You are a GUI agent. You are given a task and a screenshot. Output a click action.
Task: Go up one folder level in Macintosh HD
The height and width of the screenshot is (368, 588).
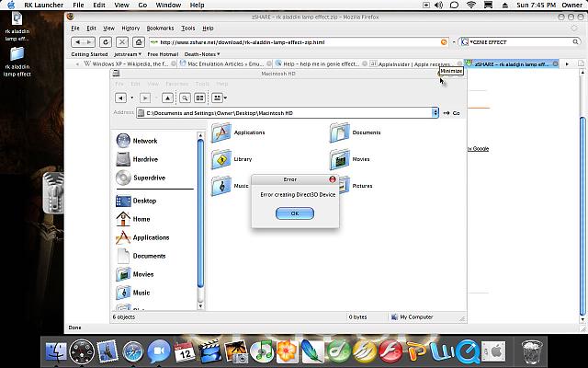coord(167,98)
